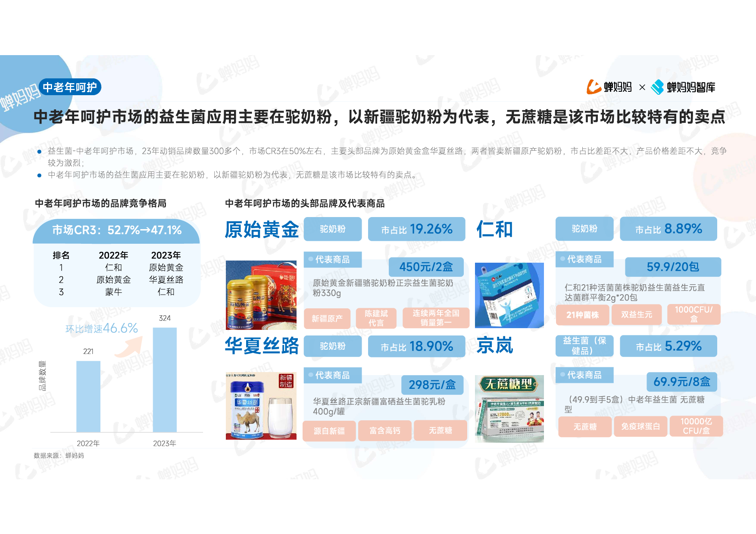Click the 2023年 bar labeled 324

pyautogui.click(x=165, y=379)
